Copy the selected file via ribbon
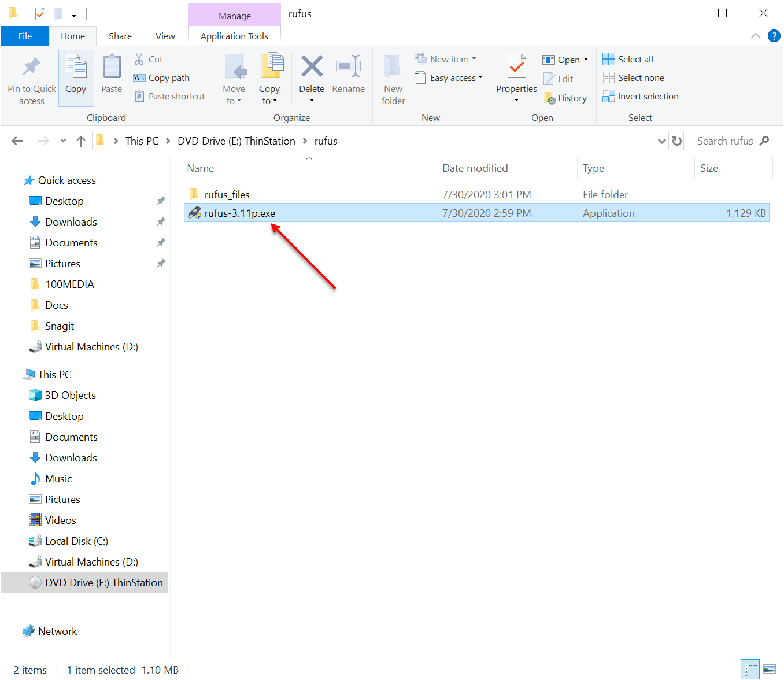 tap(76, 77)
